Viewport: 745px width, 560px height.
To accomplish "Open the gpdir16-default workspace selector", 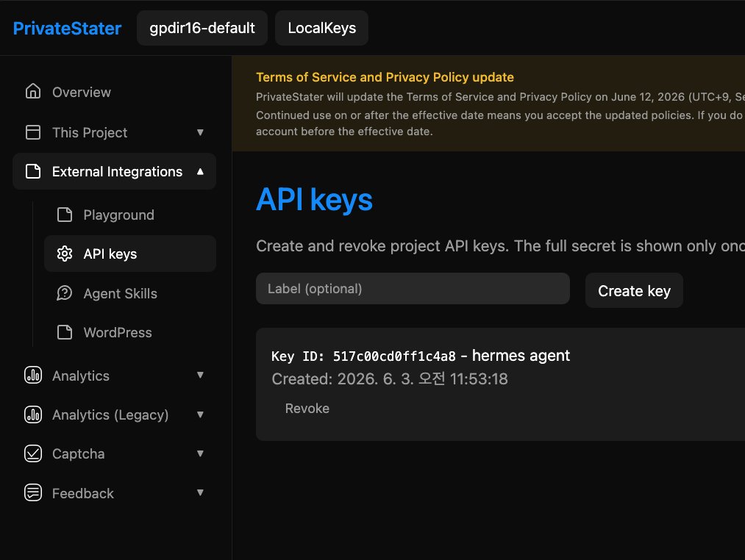I will [x=202, y=28].
